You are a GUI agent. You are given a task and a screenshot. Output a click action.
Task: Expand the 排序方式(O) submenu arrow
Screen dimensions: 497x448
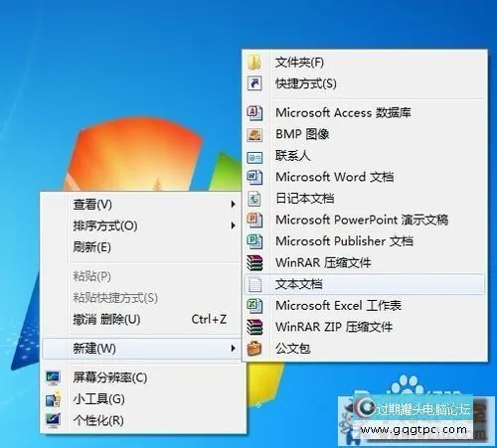233,225
